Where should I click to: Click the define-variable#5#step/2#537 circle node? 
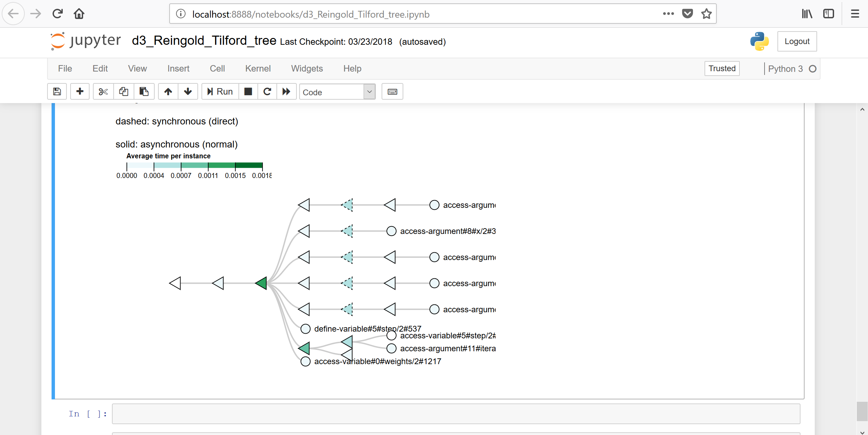306,329
